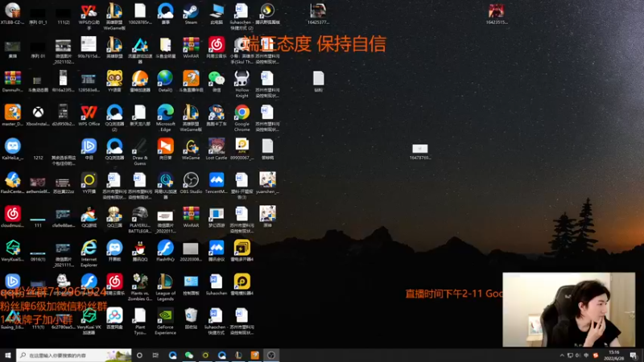Open the taskbar clock and calendar

614,356
